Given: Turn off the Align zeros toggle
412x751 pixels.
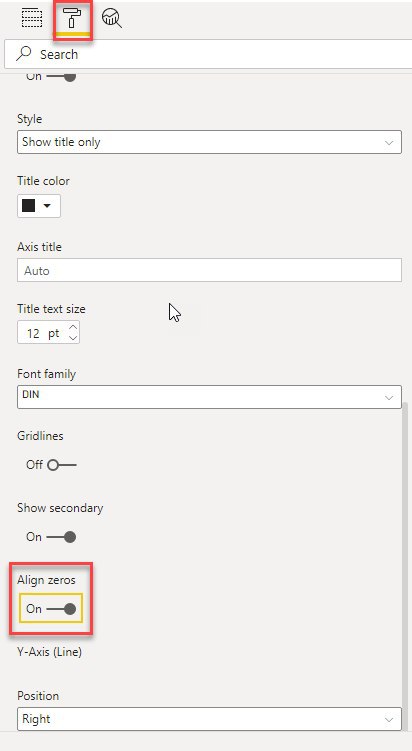Looking at the screenshot, I should pos(62,609).
